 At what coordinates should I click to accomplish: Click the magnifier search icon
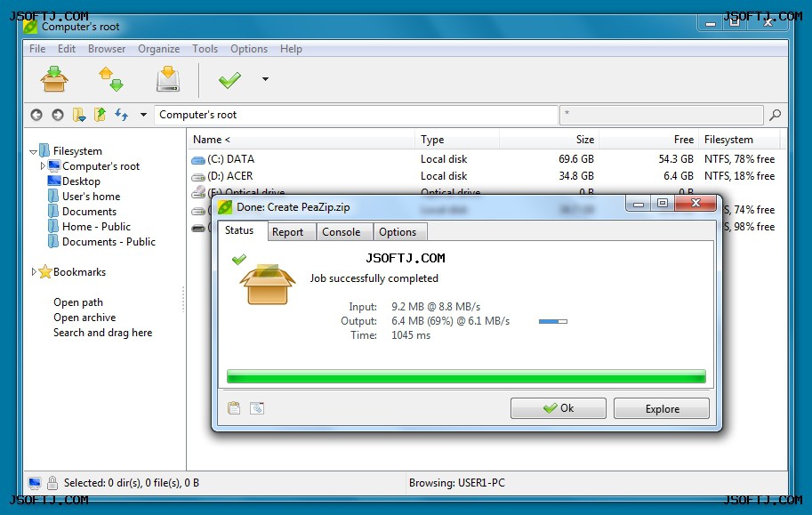pyautogui.click(x=776, y=115)
